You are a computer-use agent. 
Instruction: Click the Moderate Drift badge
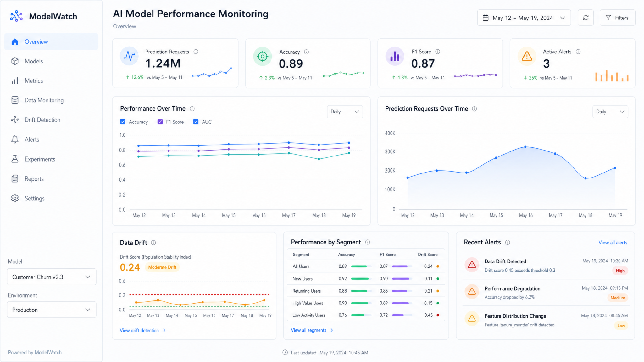pos(162,267)
